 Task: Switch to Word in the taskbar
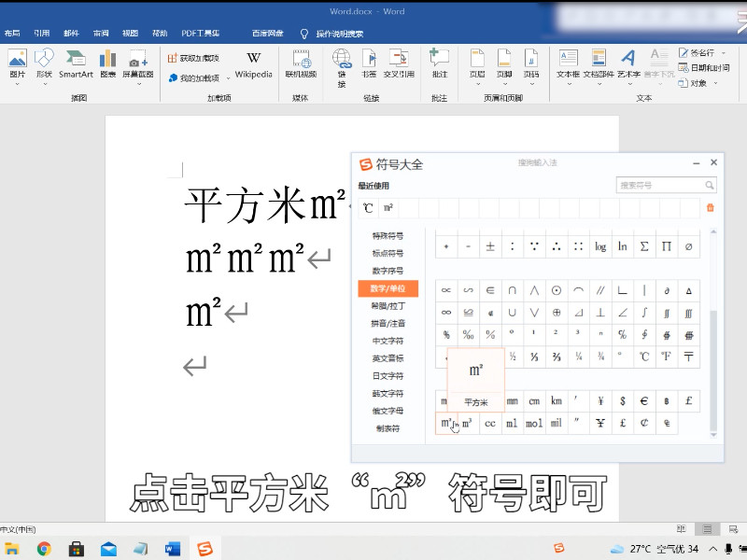coord(173,549)
